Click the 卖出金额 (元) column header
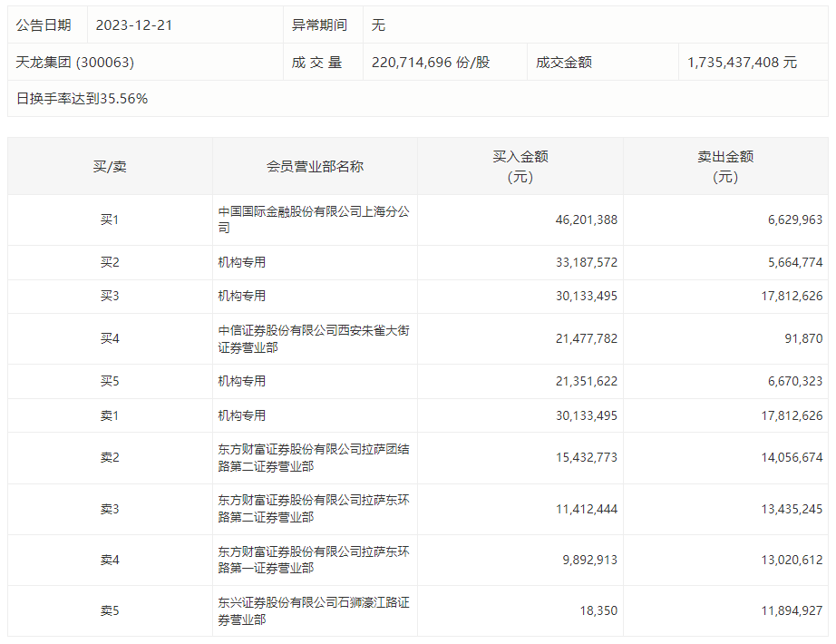The height and width of the screenshot is (644, 836). click(725, 167)
